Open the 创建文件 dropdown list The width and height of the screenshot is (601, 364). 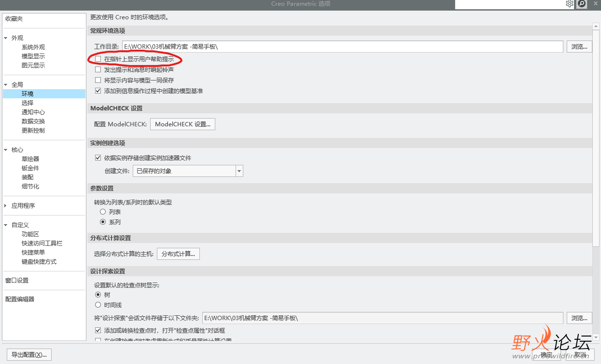pos(239,171)
